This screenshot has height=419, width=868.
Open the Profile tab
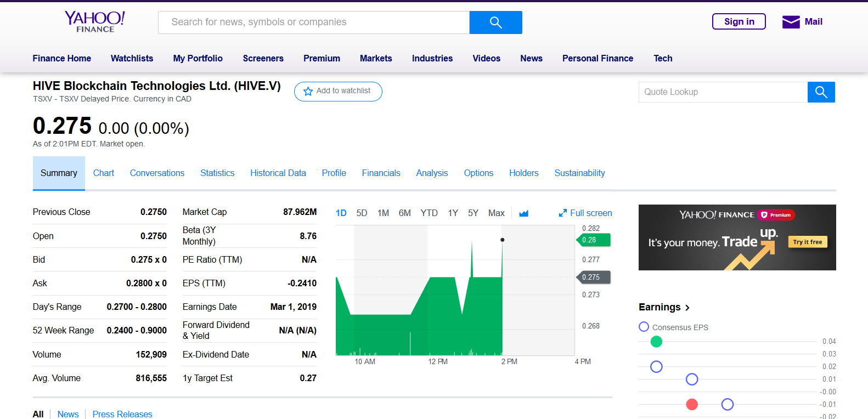[334, 173]
